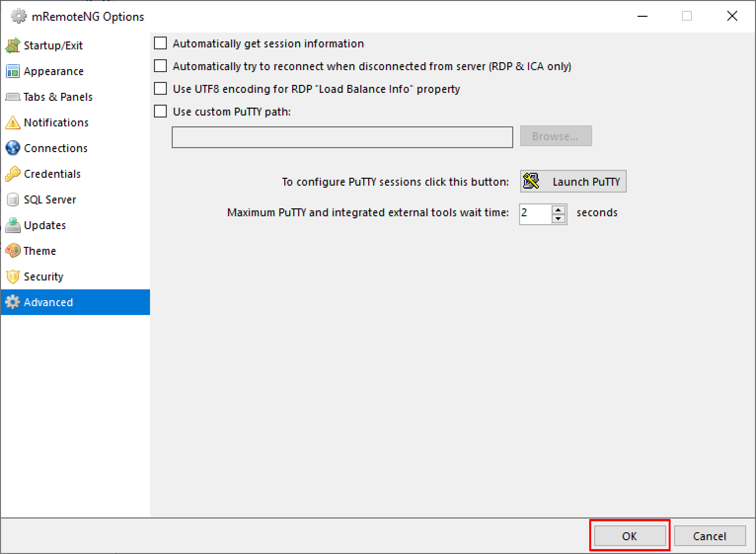Click the custom PuTTY path text field
756x554 pixels.
pos(342,137)
